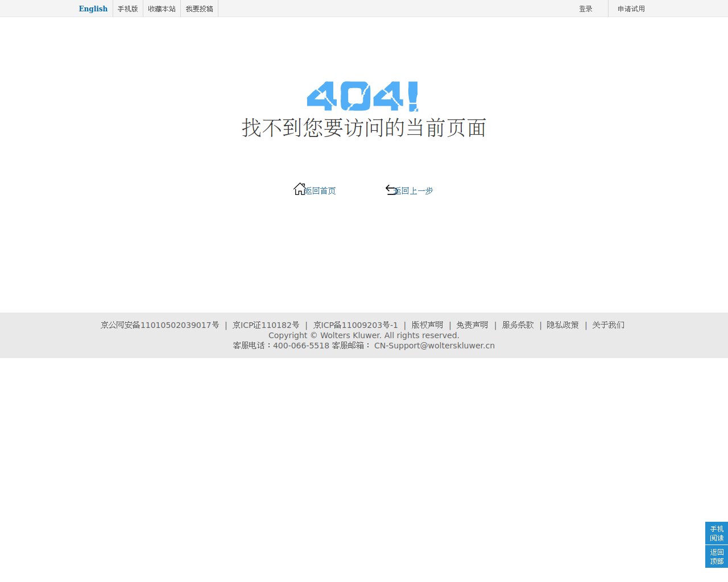Open the 服务条款 terms of service

(518, 325)
